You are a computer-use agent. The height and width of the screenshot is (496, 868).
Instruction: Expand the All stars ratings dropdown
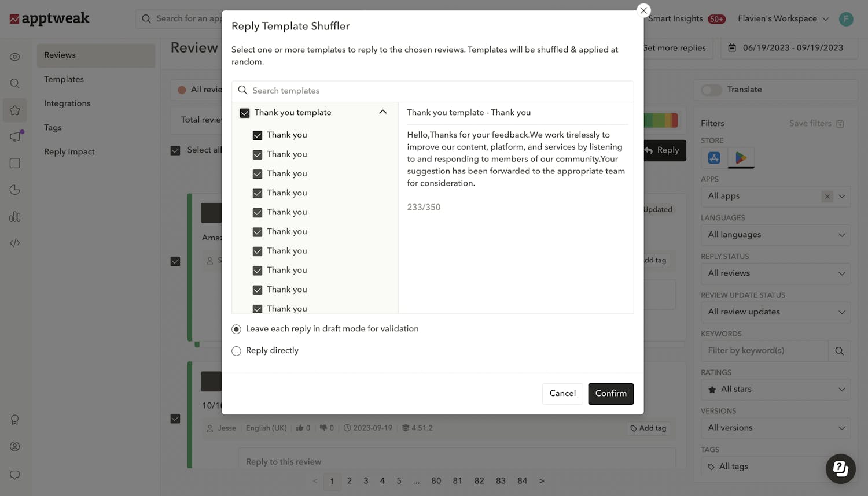[775, 390]
